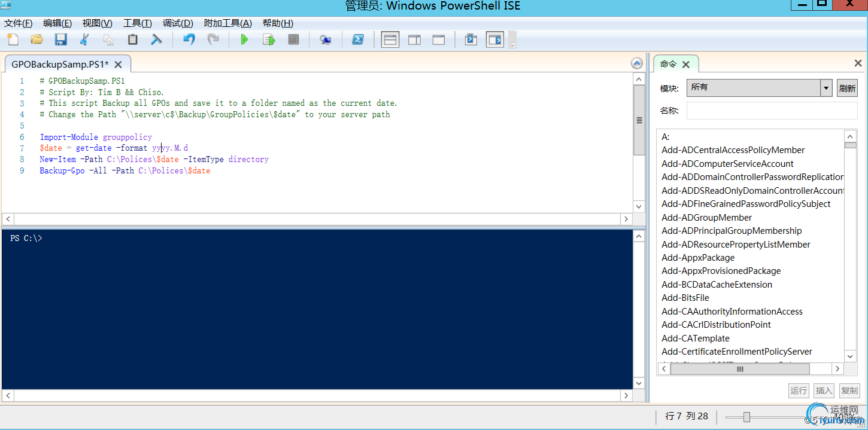Select Add-ADPrincipalGroupMembership command
Viewport: 868px width, 430px height.
tap(732, 231)
